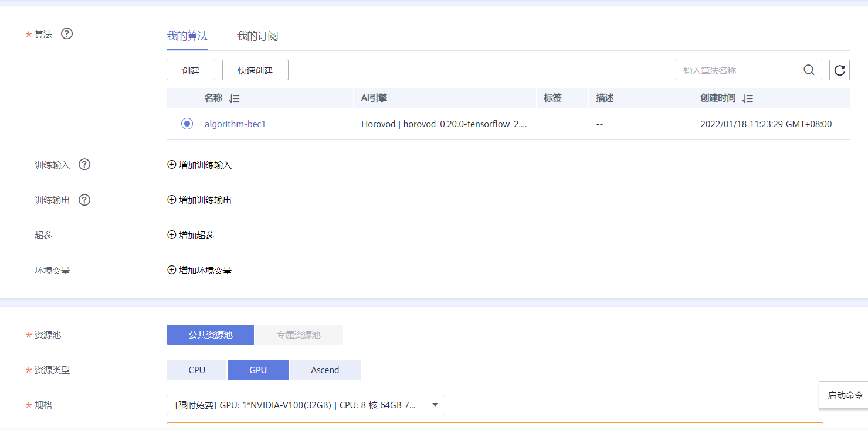Open the 启动命令 side panel button
Image resolution: width=868 pixels, height=430 pixels.
click(845, 395)
